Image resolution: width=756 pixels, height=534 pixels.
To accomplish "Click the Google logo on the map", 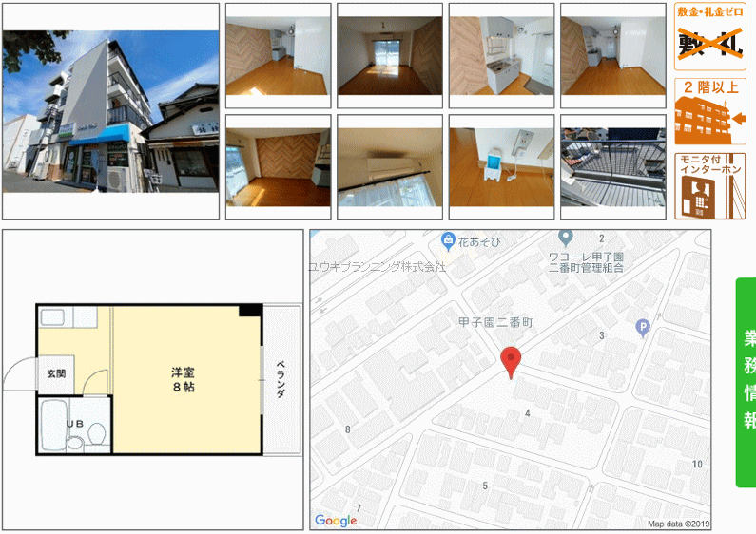I will click(x=336, y=520).
